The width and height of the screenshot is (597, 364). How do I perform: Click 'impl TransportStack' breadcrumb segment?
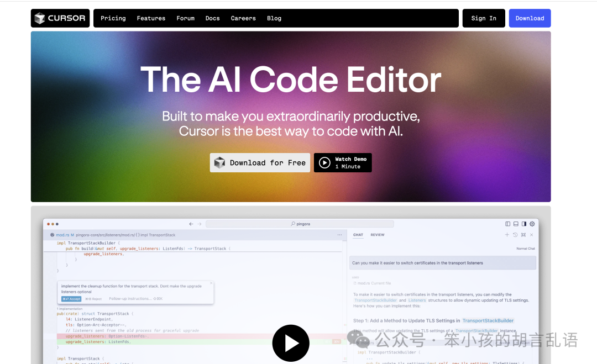[158, 235]
